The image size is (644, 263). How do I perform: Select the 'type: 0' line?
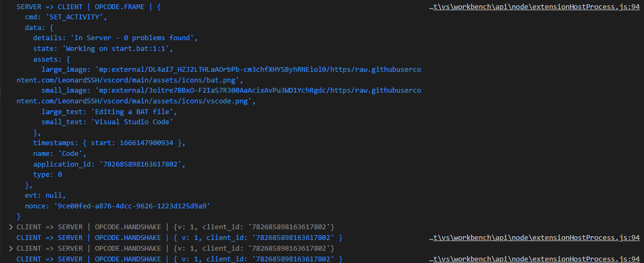48,174
